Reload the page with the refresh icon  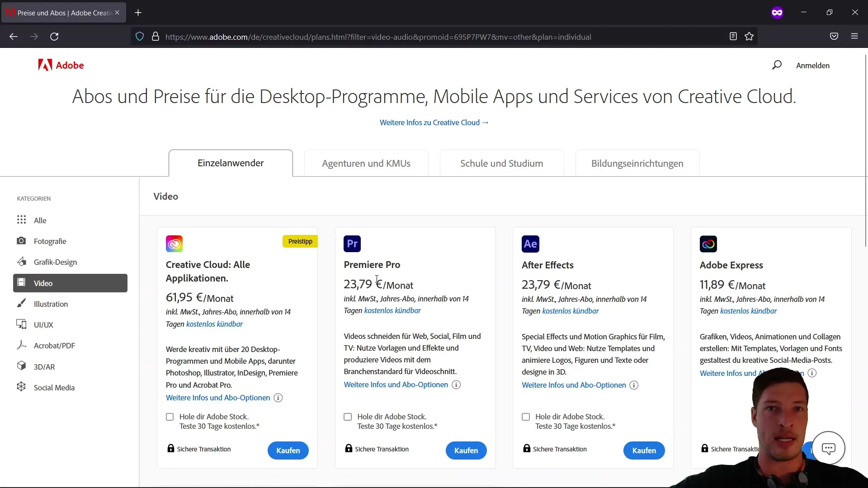(x=54, y=37)
